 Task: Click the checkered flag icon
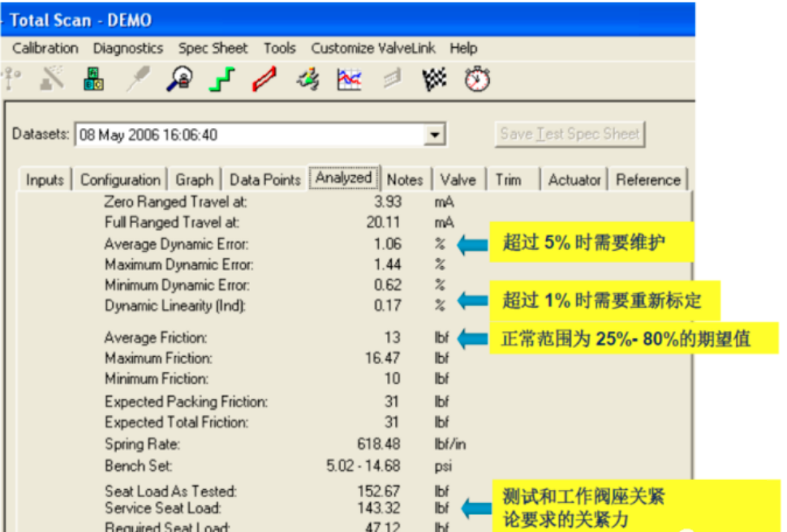(435, 79)
